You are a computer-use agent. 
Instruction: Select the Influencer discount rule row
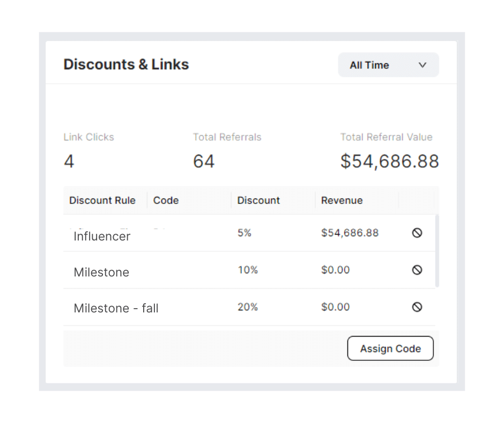point(102,236)
